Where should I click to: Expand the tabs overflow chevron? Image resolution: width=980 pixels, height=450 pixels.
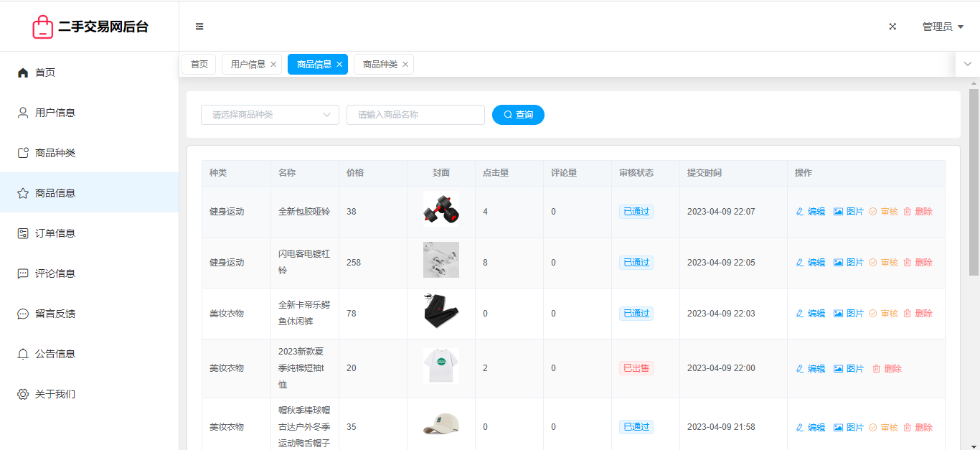tap(967, 65)
